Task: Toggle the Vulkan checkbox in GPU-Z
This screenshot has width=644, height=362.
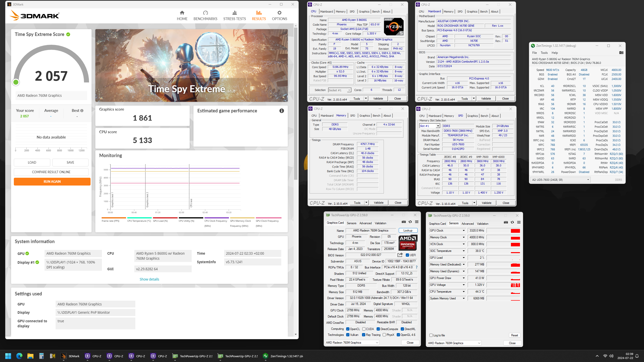Action: pyautogui.click(x=348, y=335)
